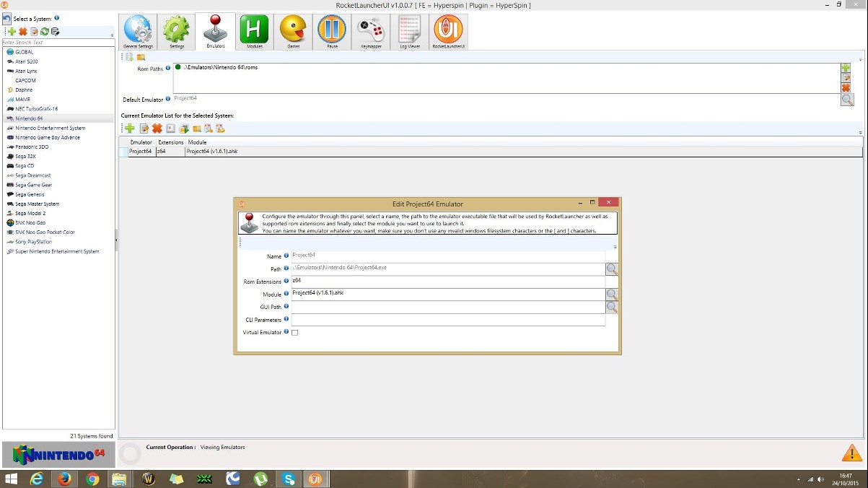This screenshot has width=868, height=488.
Task: Open uTorrent from the taskbar
Action: [x=260, y=479]
